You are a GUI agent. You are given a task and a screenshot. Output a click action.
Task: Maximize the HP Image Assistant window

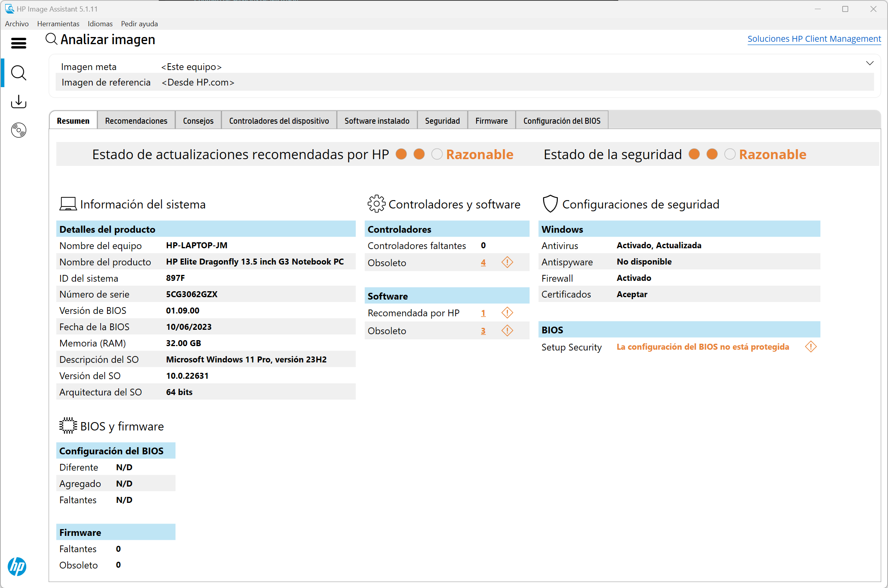845,9
